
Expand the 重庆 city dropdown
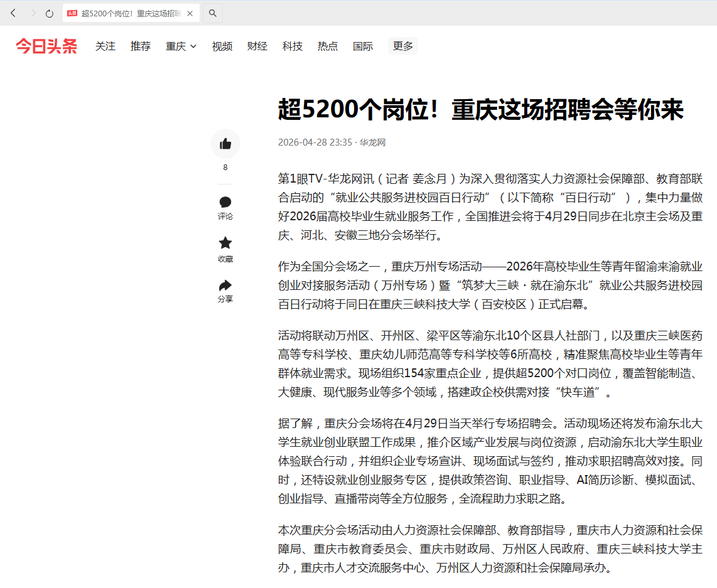[181, 46]
